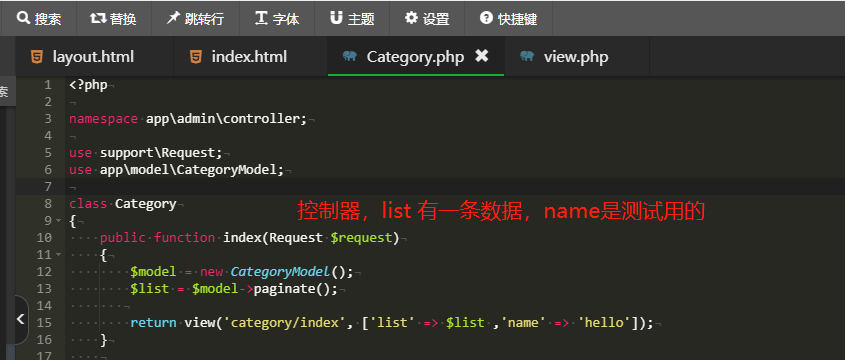This screenshot has height=360, width=845.
Task: Click the PHP elephant icon on view.php tab
Action: click(527, 56)
